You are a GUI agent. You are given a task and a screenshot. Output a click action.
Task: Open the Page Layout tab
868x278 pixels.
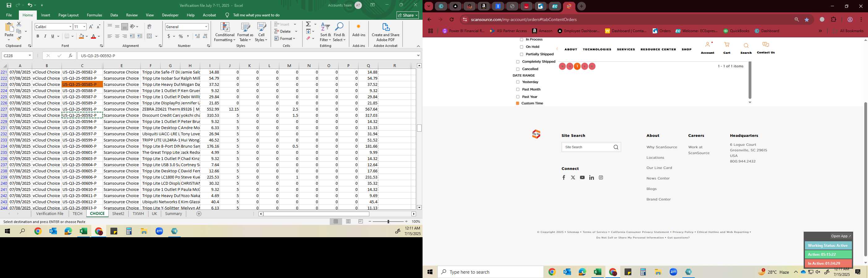tap(68, 15)
